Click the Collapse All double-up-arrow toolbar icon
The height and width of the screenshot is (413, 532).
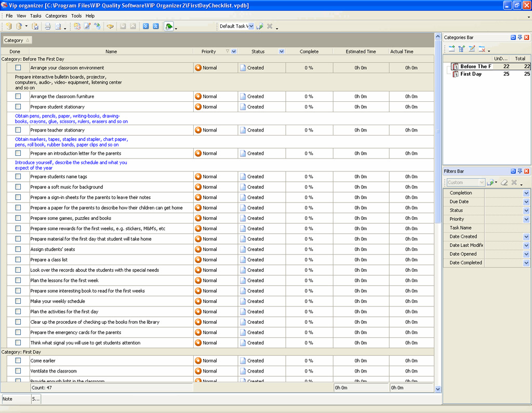click(155, 26)
